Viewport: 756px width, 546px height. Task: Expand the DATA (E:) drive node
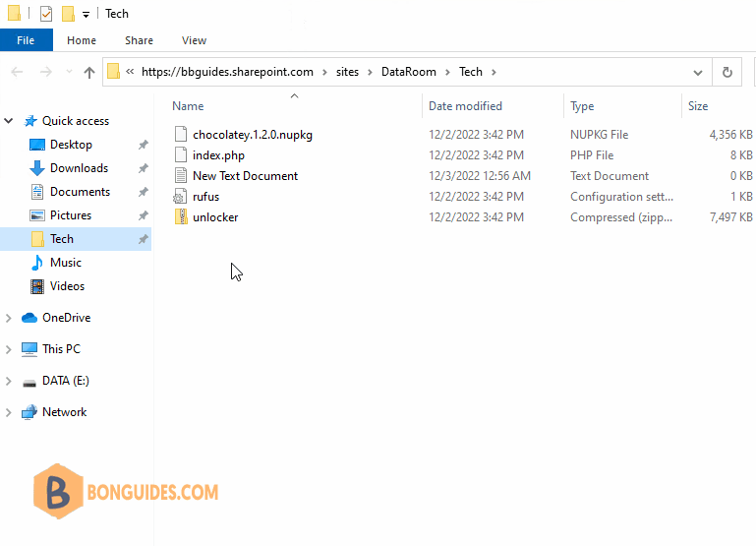coord(8,381)
